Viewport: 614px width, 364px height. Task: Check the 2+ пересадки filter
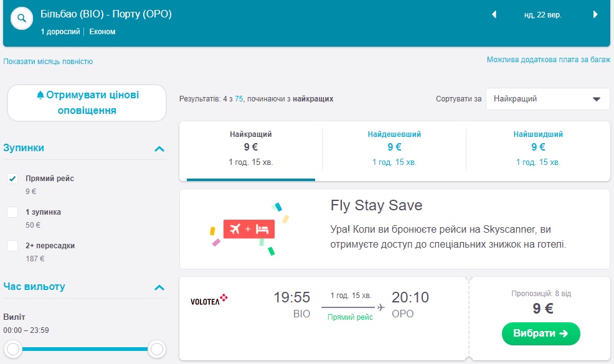pyautogui.click(x=12, y=246)
